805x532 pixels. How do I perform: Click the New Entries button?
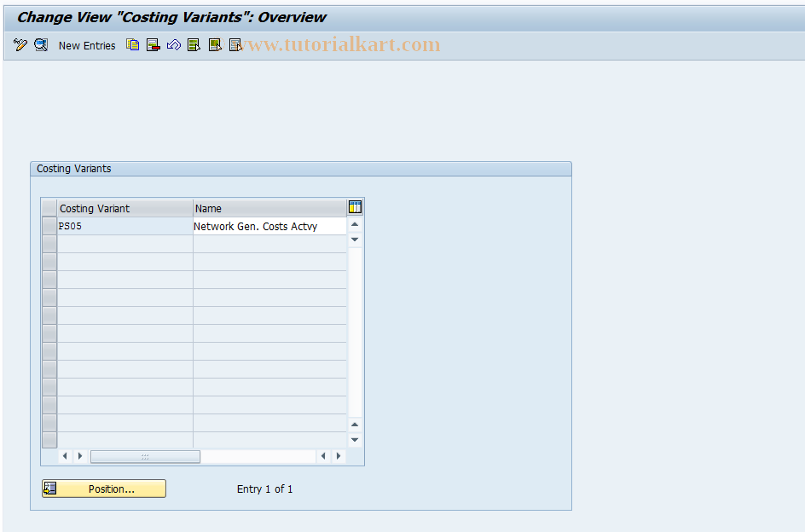click(x=87, y=45)
